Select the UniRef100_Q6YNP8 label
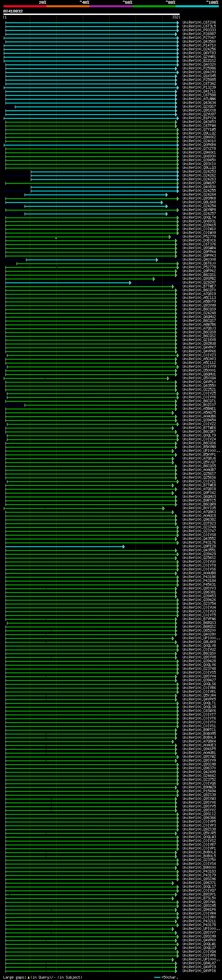This screenshot has width=222, height=980. tap(199, 210)
